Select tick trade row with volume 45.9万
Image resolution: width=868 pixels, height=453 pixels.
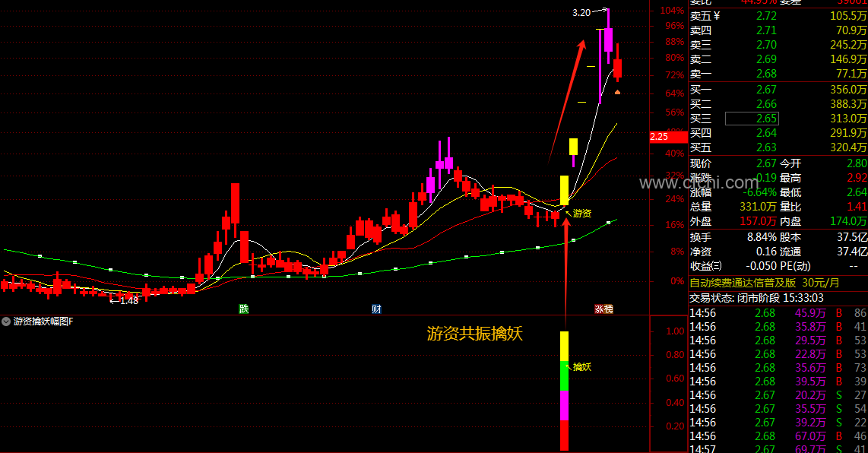tap(778, 313)
